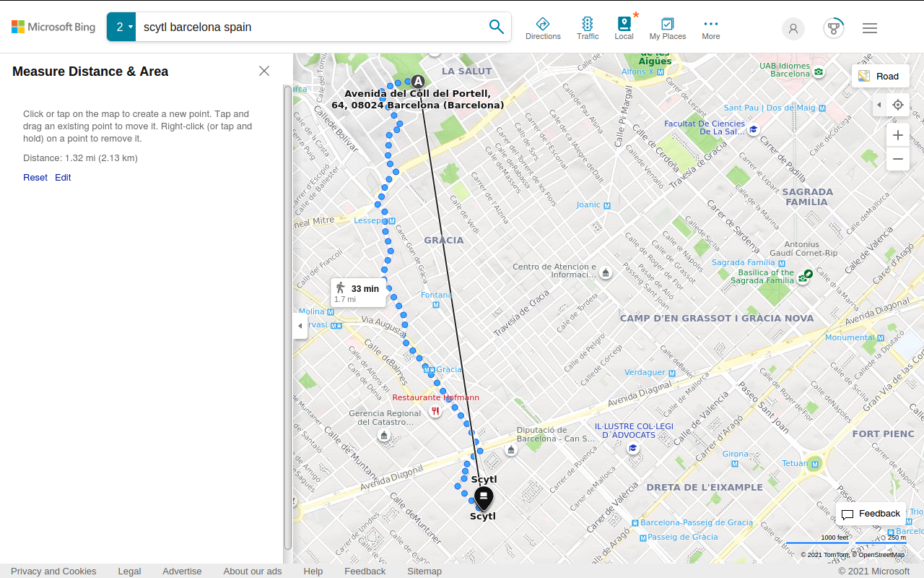
Task: Click the Sagrada Familia metro station icon
Action: pyautogui.click(x=782, y=263)
